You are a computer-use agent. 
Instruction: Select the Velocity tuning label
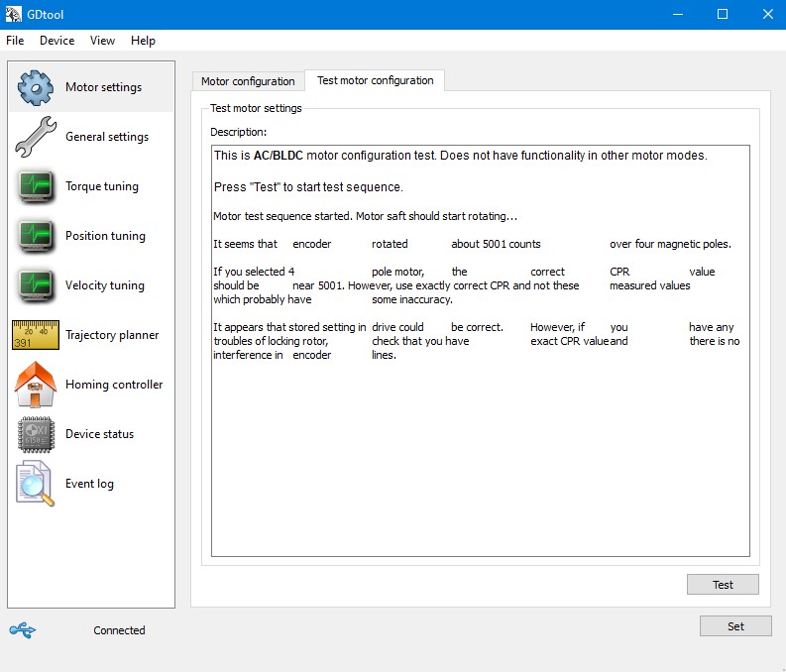(x=105, y=285)
